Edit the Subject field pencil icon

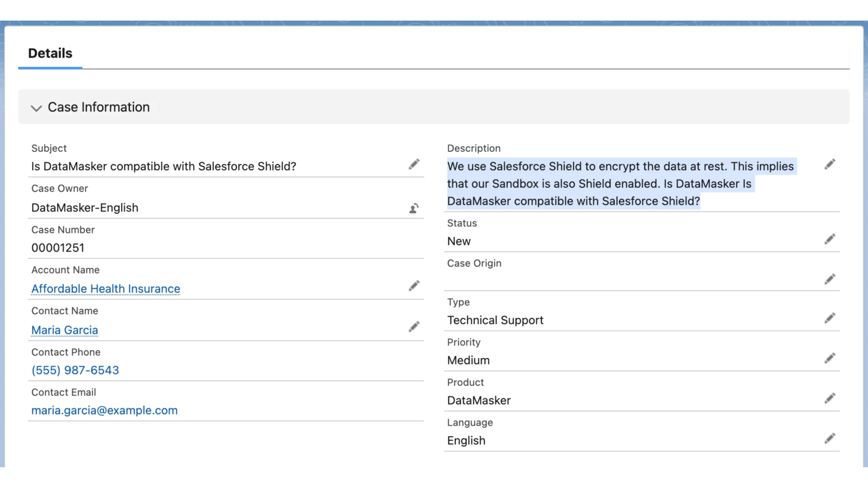point(414,164)
